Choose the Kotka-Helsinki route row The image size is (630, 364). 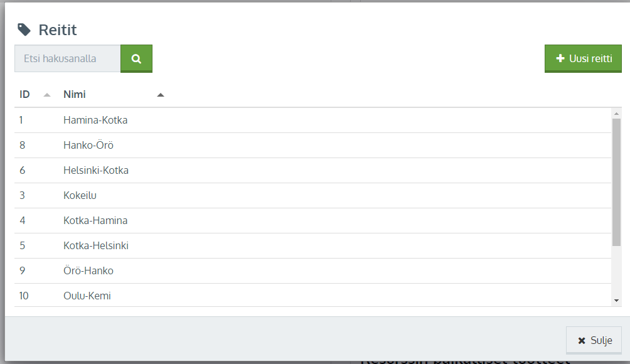pyautogui.click(x=96, y=245)
